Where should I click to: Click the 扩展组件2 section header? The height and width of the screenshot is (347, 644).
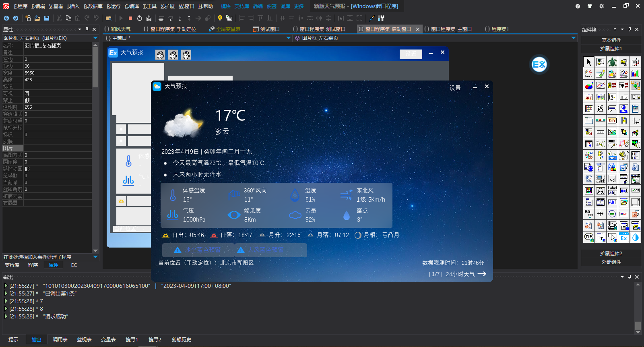click(611, 254)
